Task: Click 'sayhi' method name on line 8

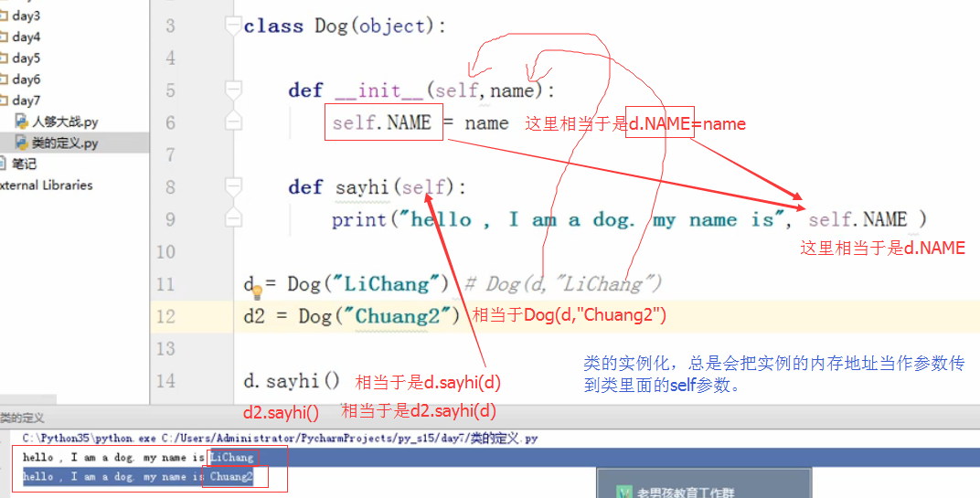Action: (x=363, y=187)
